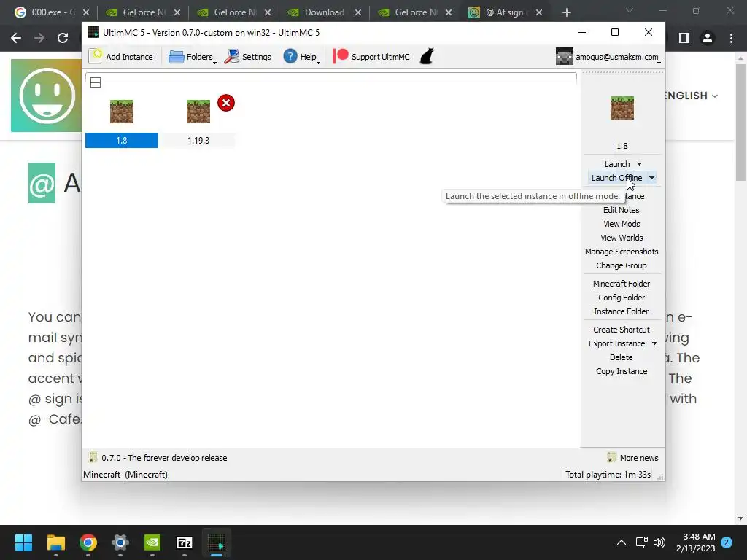Click the black cat icon in the toolbar

coord(427,56)
